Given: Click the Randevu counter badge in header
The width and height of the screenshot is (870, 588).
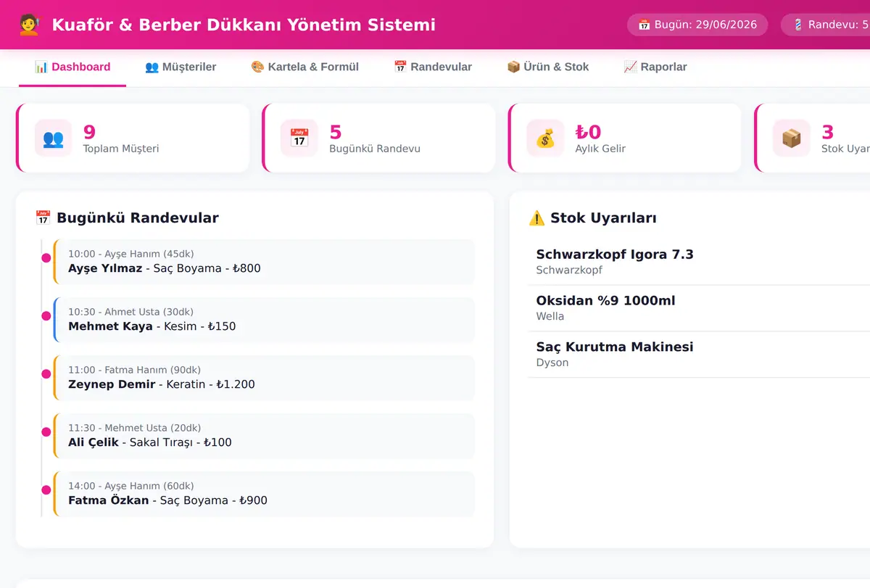Looking at the screenshot, I should point(826,25).
